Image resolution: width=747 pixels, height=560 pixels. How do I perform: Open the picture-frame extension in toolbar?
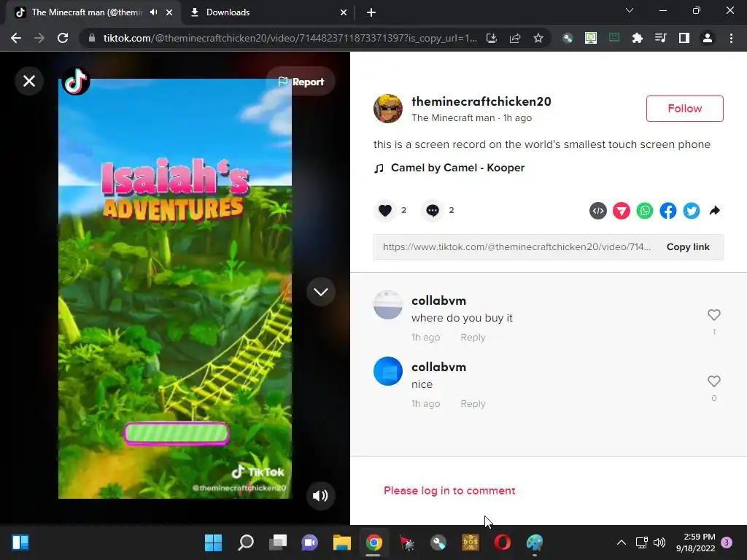pyautogui.click(x=591, y=38)
